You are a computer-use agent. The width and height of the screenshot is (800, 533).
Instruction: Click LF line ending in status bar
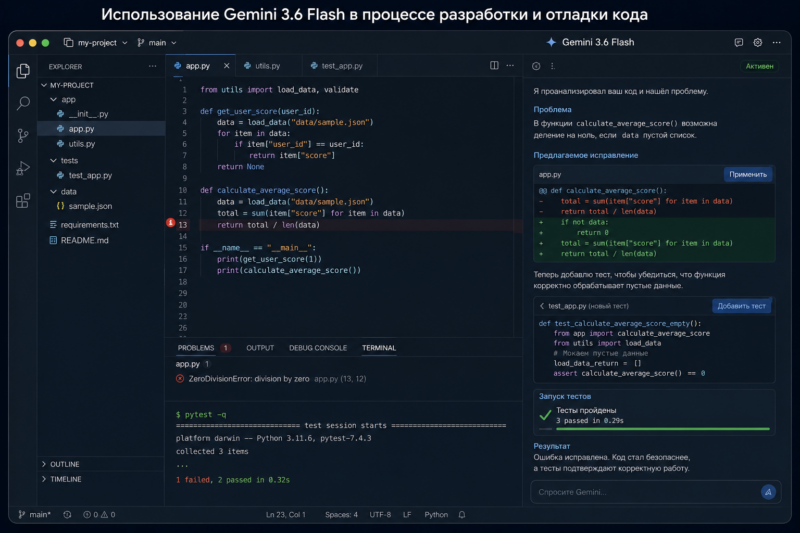coord(407,515)
